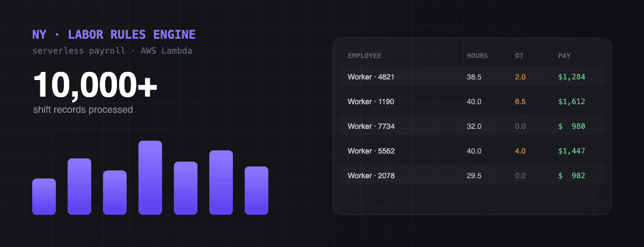Select the 'Worker · 7734' row name
The height and width of the screenshot is (247, 644).
371,126
